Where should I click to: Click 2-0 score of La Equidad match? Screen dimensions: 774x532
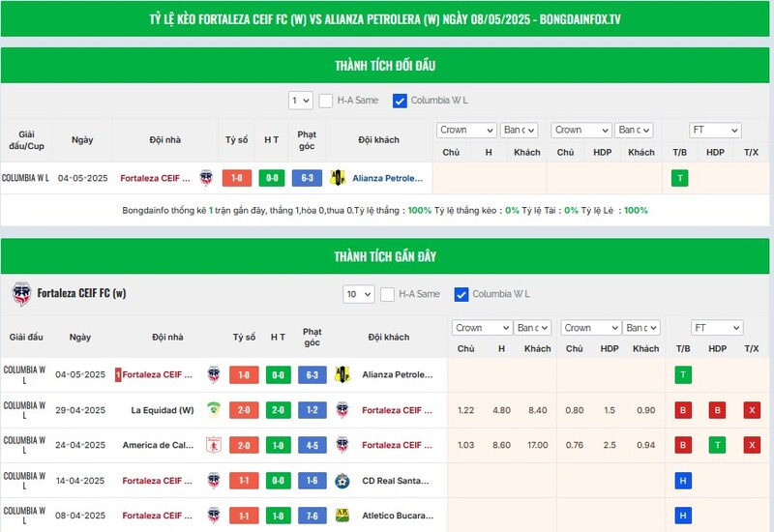point(244,410)
